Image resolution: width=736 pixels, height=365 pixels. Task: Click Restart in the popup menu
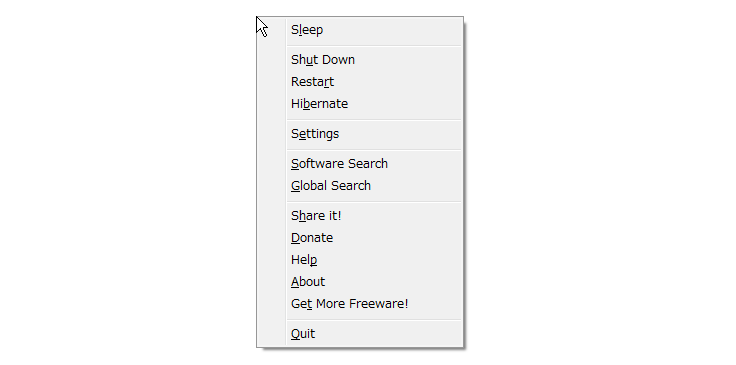click(x=360, y=82)
